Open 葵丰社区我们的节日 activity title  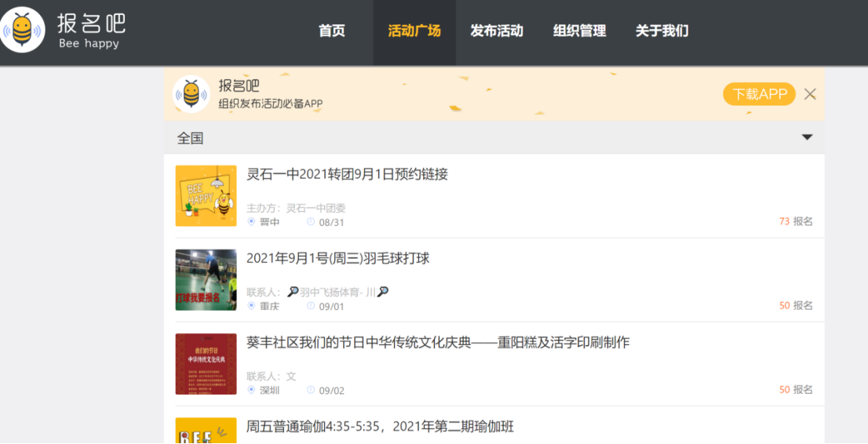(438, 343)
